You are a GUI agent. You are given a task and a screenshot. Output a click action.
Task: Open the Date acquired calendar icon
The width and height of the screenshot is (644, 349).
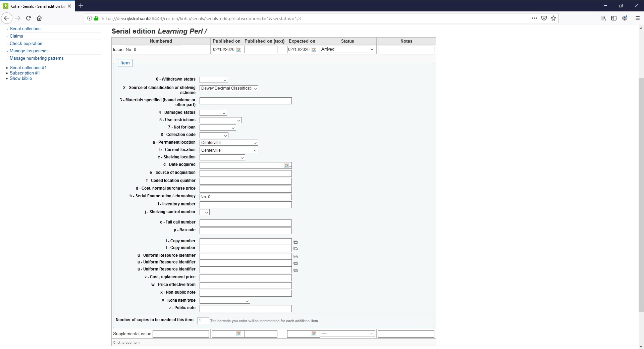[x=286, y=165]
